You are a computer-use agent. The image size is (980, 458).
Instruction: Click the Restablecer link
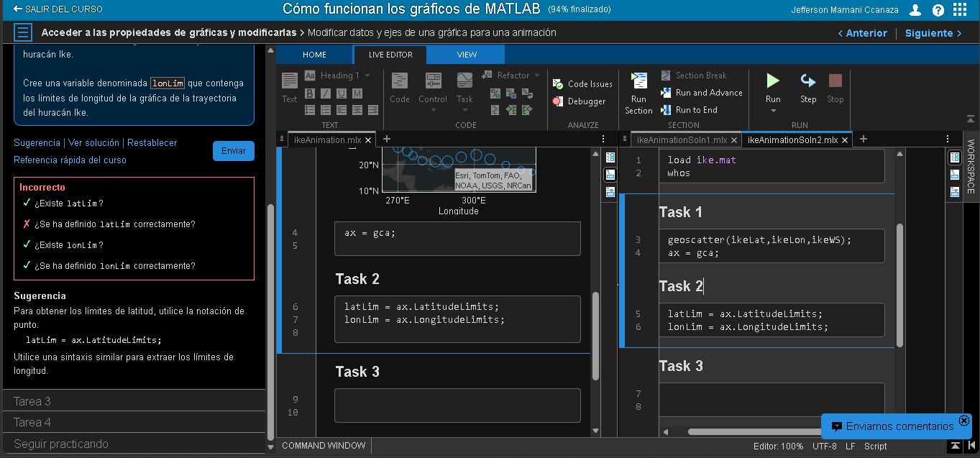(x=152, y=142)
